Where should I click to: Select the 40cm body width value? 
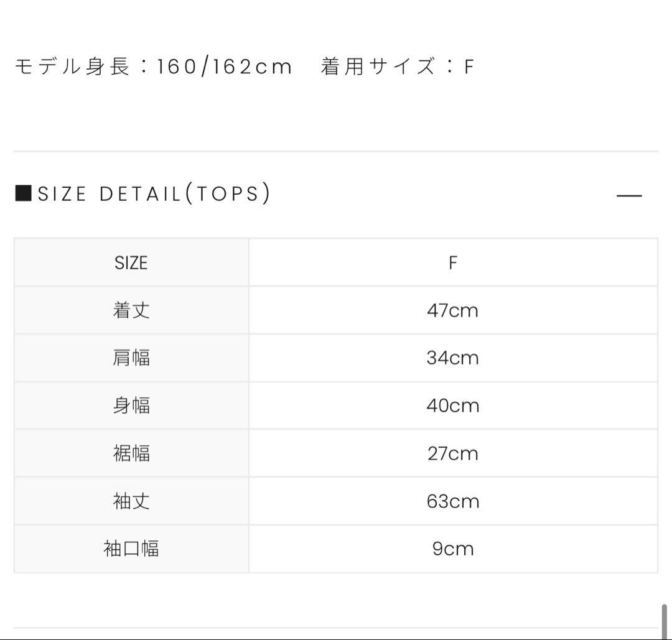[x=453, y=406]
